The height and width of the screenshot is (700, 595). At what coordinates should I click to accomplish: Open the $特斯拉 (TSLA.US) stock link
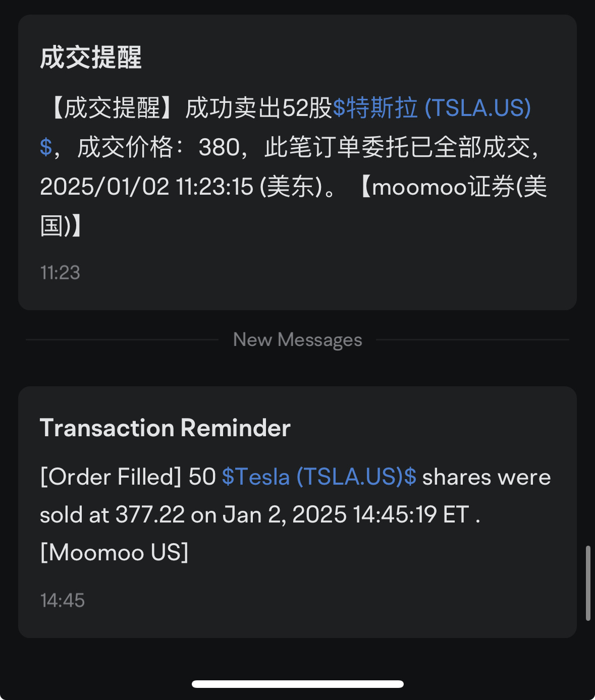[x=432, y=108]
